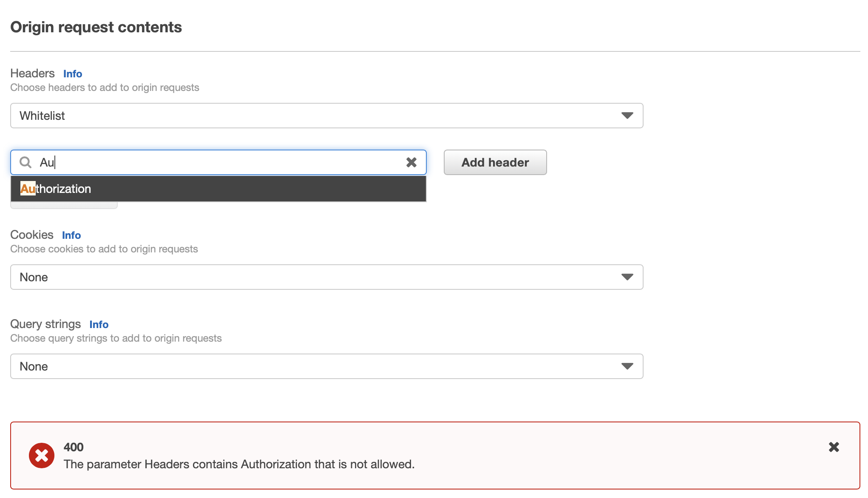Image resolution: width=868 pixels, height=498 pixels.
Task: Select the Authorization suggestion
Action: point(218,189)
